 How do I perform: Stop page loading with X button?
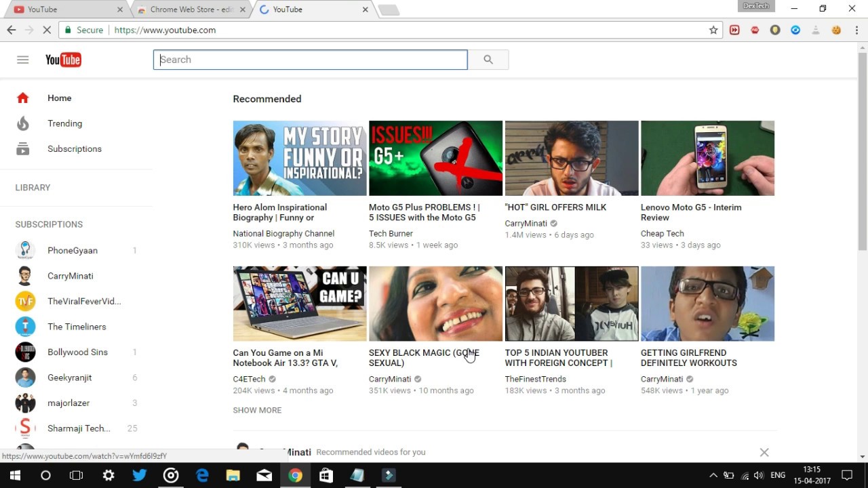click(x=47, y=30)
